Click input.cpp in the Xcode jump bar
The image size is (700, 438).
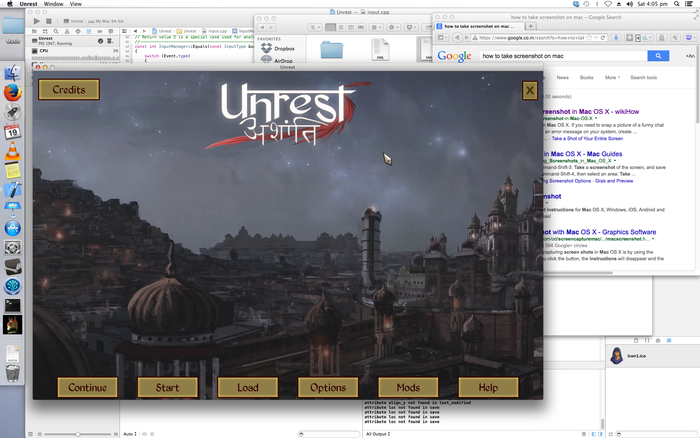pos(215,31)
